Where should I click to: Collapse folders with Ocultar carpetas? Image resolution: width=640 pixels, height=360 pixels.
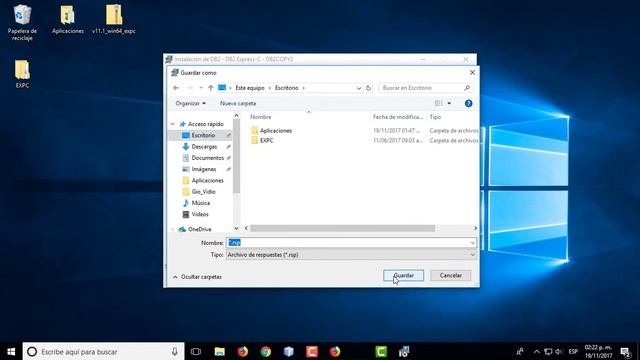(x=197, y=277)
